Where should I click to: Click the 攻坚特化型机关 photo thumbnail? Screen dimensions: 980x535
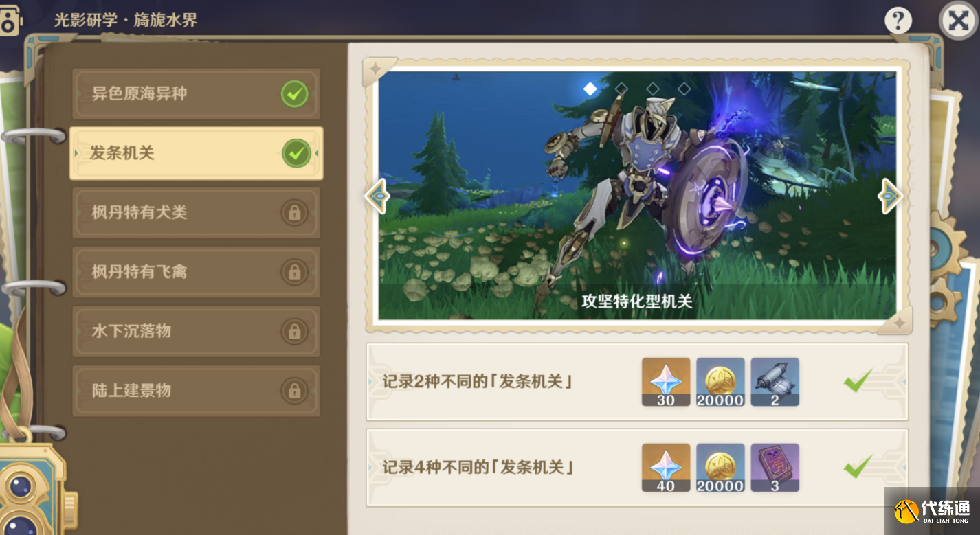click(637, 196)
